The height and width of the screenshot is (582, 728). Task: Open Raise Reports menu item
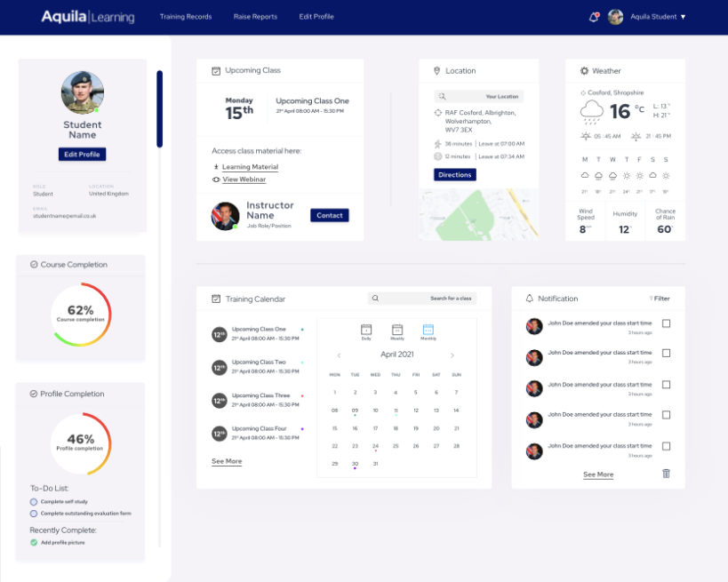coord(255,17)
